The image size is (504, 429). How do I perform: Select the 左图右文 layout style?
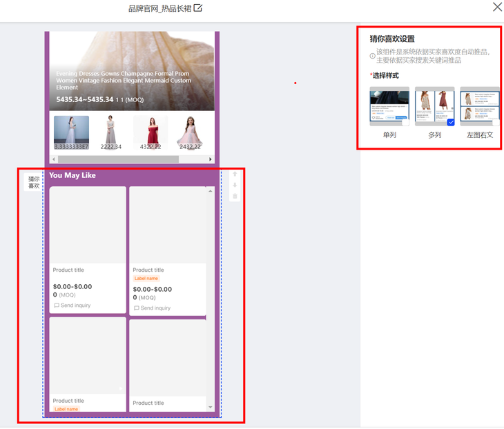pyautogui.click(x=480, y=107)
